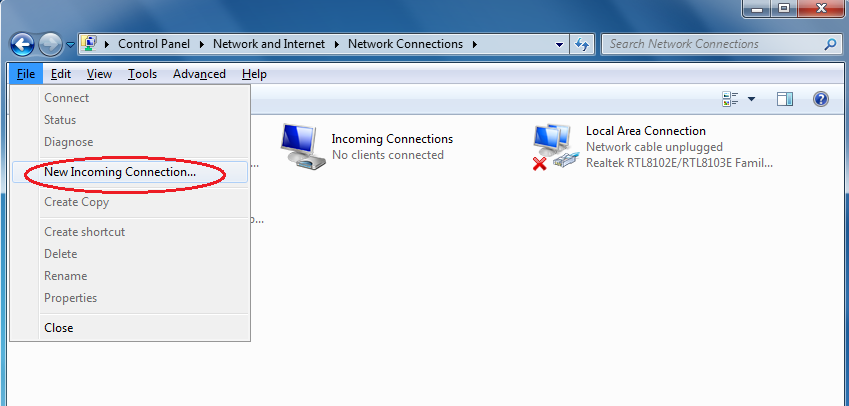Open the Advanced menu
849x406 pixels.
[199, 74]
